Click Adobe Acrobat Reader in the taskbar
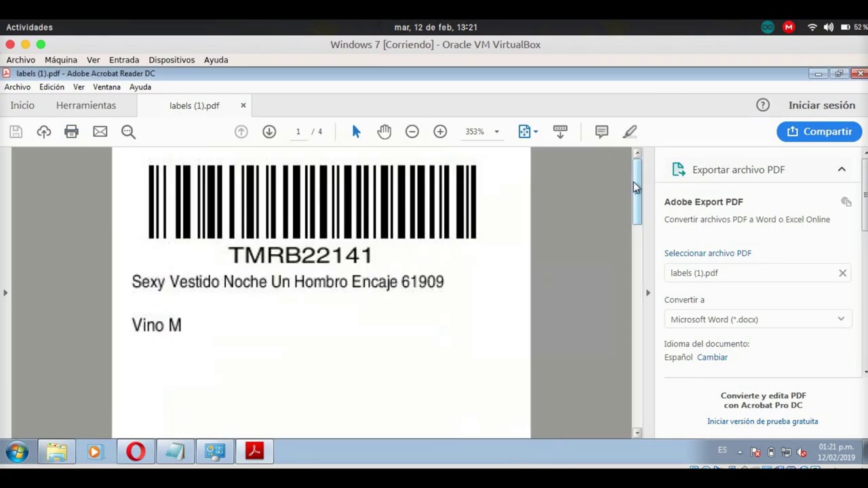The width and height of the screenshot is (868, 488). coord(254,451)
